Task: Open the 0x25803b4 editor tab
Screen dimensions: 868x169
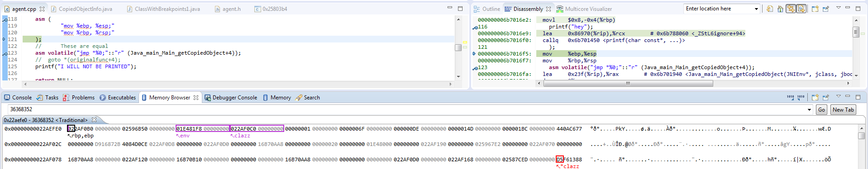Action: pyautogui.click(x=271, y=9)
